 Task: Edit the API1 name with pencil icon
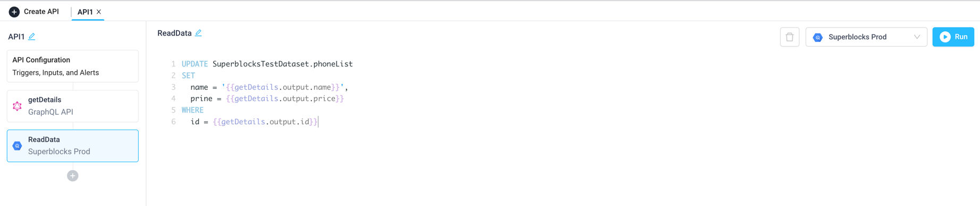pos(32,37)
